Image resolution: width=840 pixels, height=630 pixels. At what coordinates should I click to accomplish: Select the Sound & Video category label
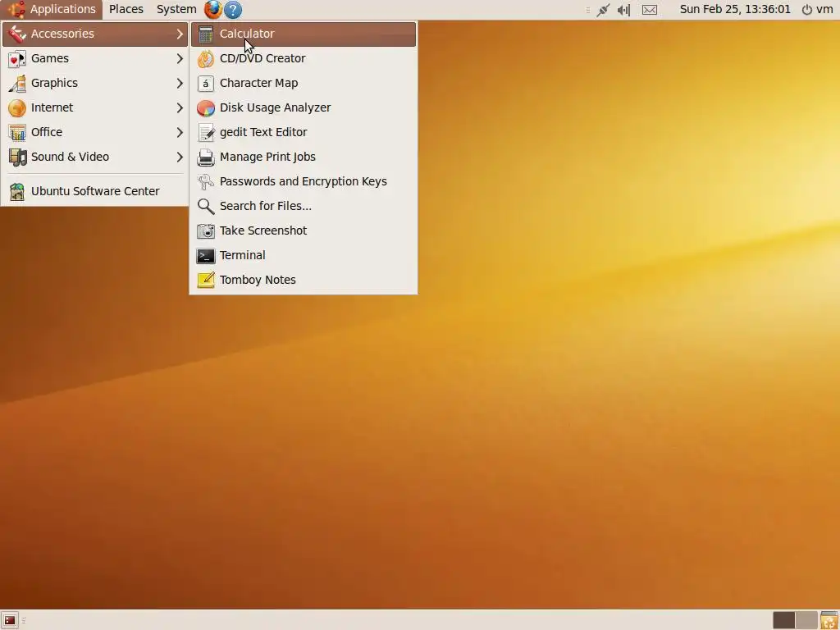click(x=70, y=157)
